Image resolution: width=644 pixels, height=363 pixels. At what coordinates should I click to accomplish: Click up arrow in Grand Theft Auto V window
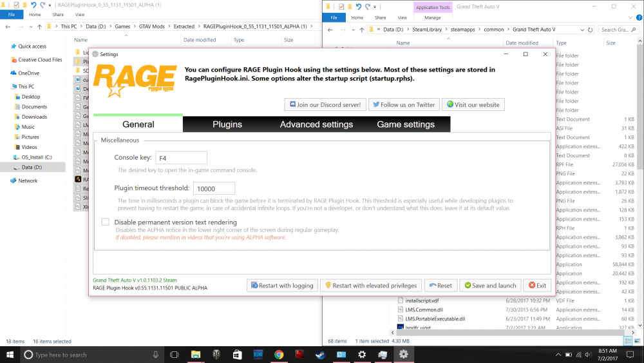coord(362,30)
